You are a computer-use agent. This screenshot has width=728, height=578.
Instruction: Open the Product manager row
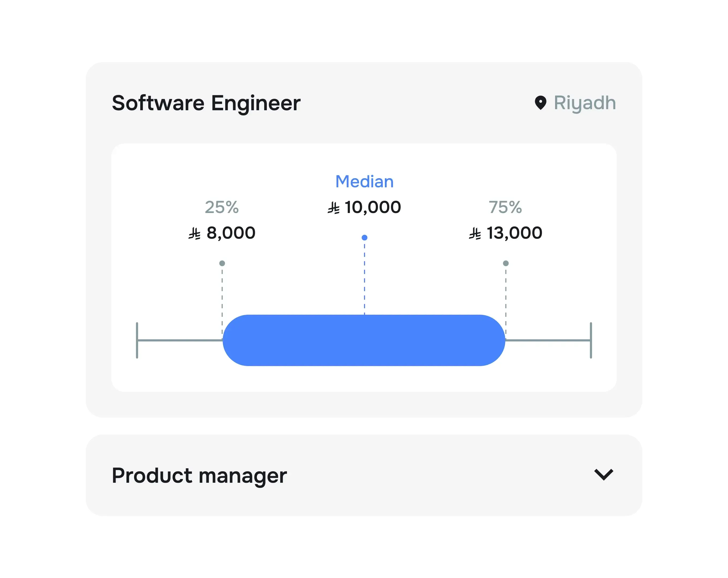click(199, 475)
